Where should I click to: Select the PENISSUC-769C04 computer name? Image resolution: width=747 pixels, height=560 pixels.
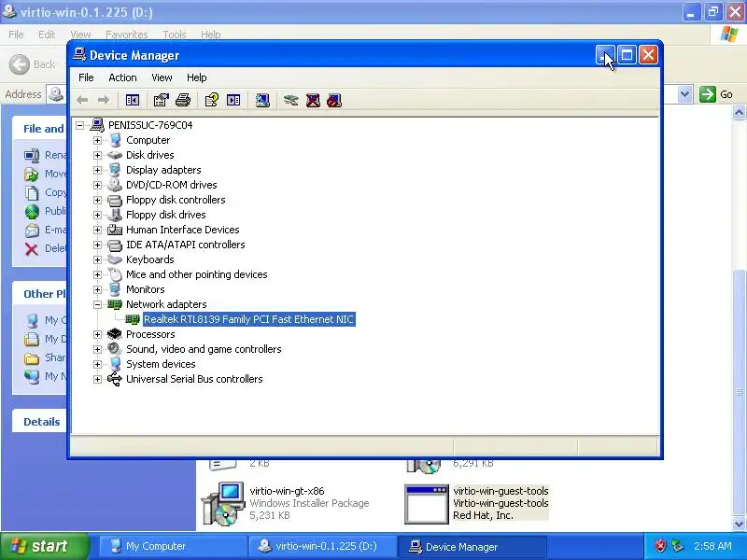[x=150, y=125]
